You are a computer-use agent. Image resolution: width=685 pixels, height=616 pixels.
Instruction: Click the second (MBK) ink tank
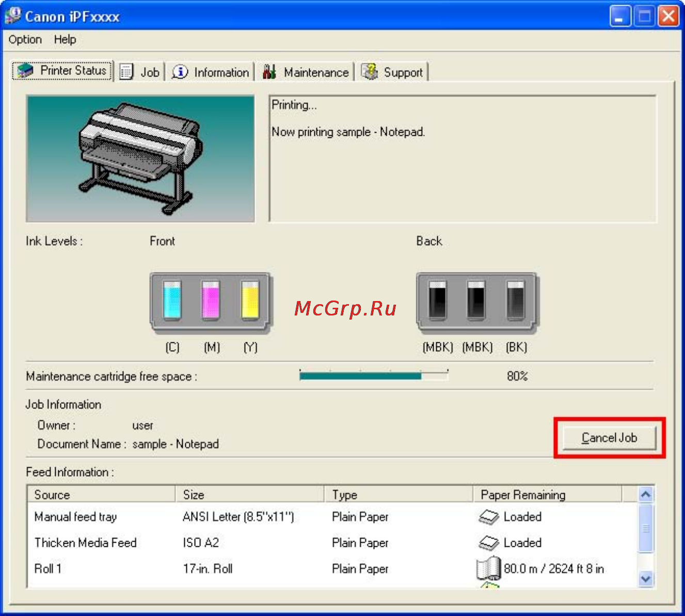(476, 301)
